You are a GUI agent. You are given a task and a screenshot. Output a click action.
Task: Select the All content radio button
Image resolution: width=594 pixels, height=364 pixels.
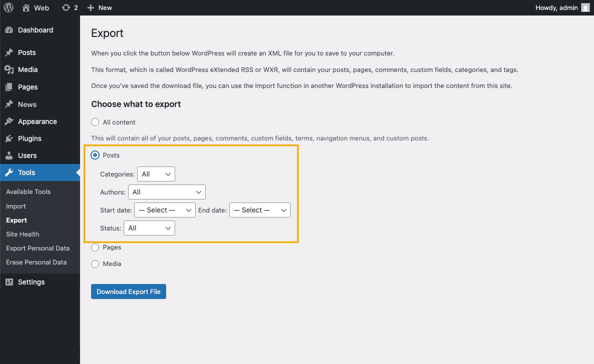coord(95,122)
